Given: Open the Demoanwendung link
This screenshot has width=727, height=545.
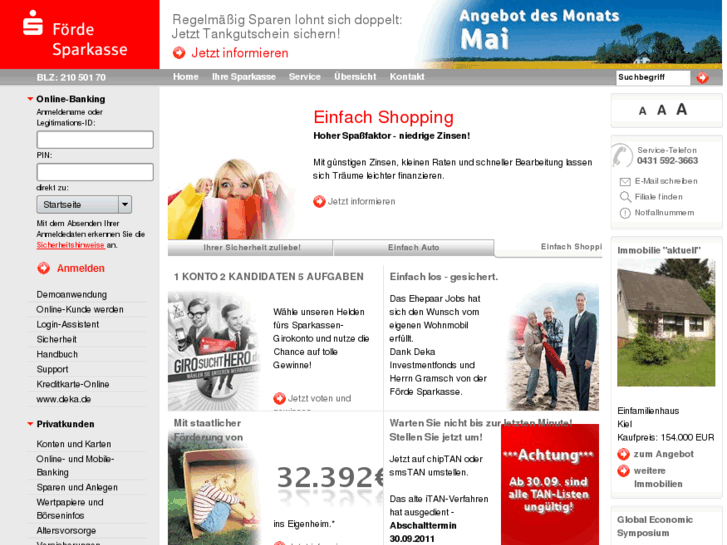Looking at the screenshot, I should point(72,295).
